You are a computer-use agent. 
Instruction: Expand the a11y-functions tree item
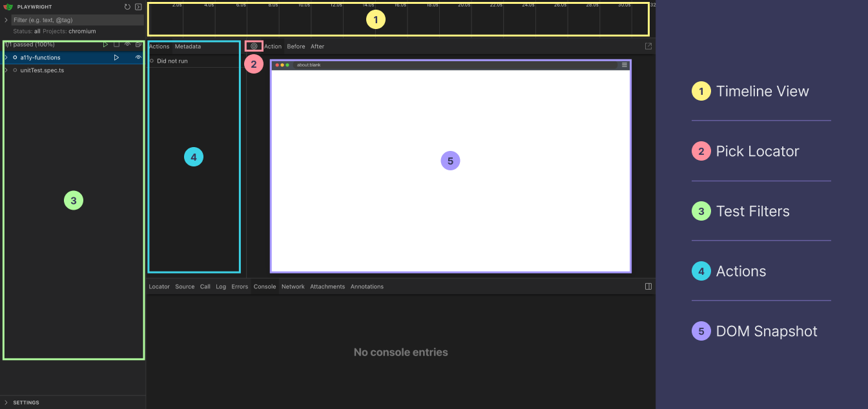click(6, 57)
